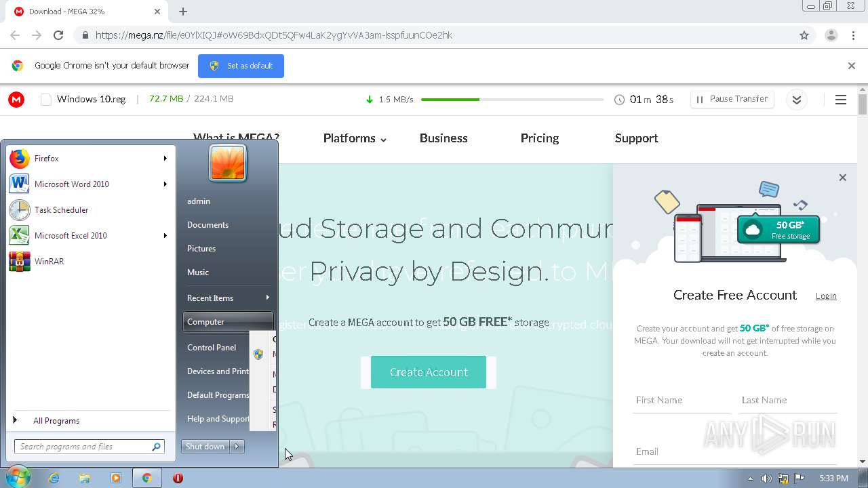Open the admin user folder
868x488 pixels.
(x=227, y=201)
